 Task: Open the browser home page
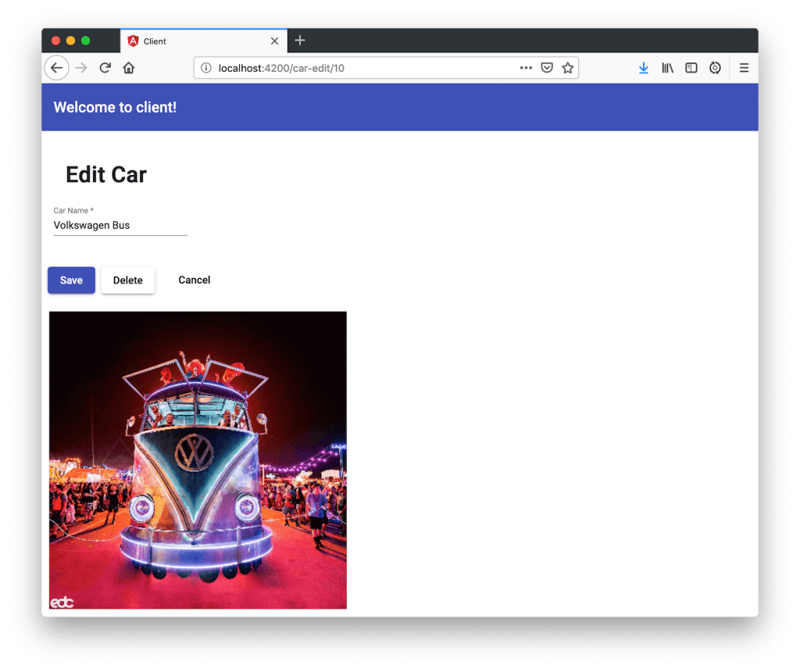point(129,68)
